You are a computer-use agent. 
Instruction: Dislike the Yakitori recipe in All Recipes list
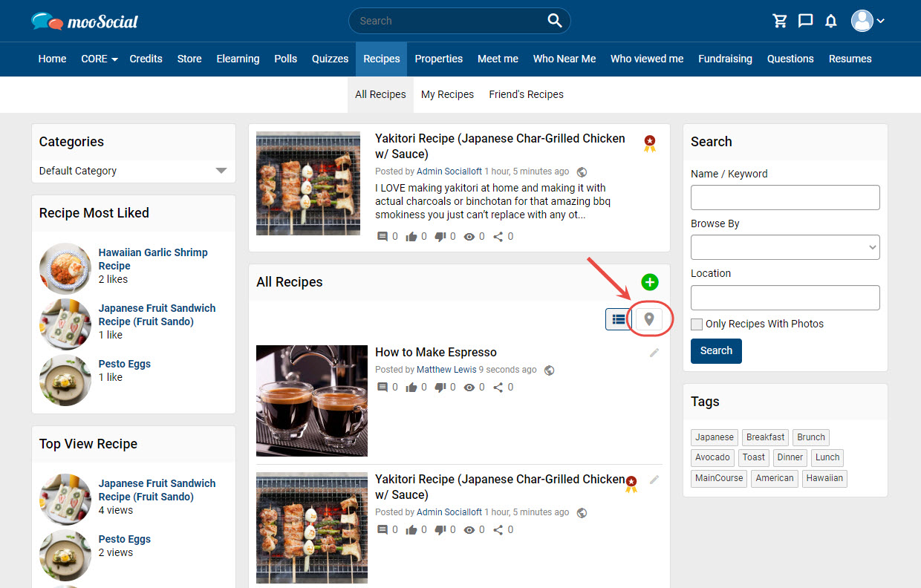440,530
